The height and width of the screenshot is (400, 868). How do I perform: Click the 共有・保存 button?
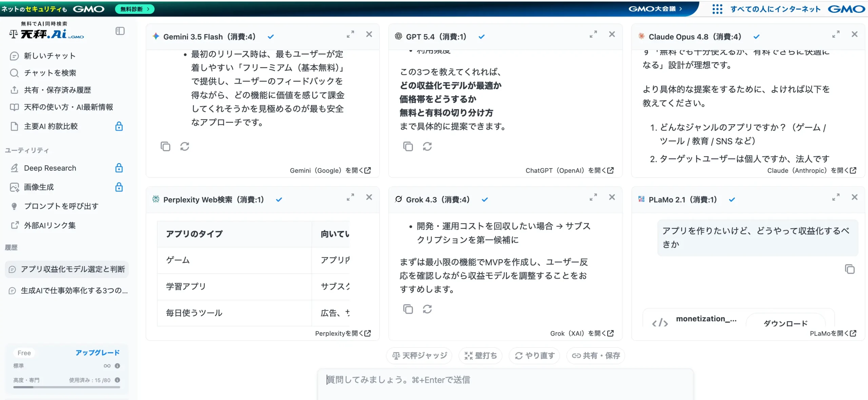(596, 356)
